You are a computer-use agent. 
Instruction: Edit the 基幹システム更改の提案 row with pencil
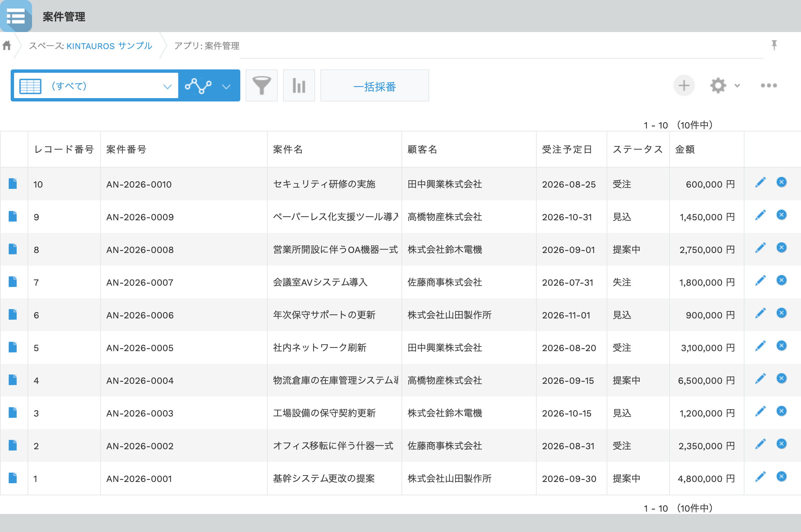tap(760, 477)
